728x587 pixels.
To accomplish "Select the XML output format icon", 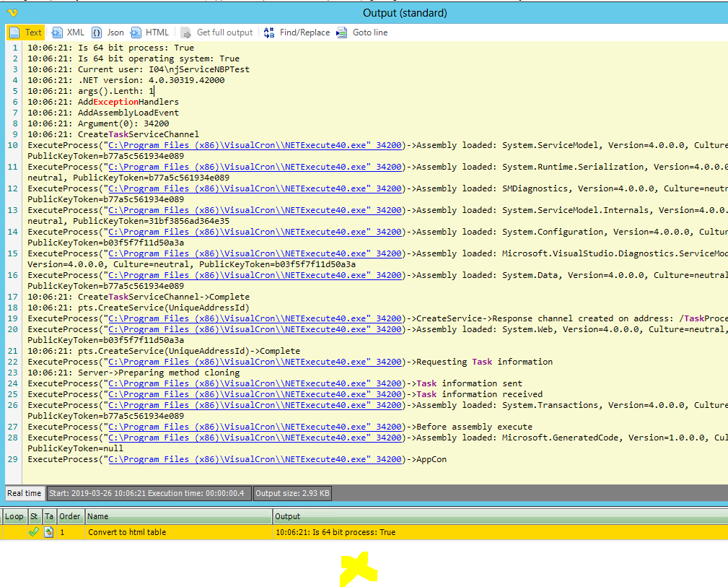I will click(57, 32).
